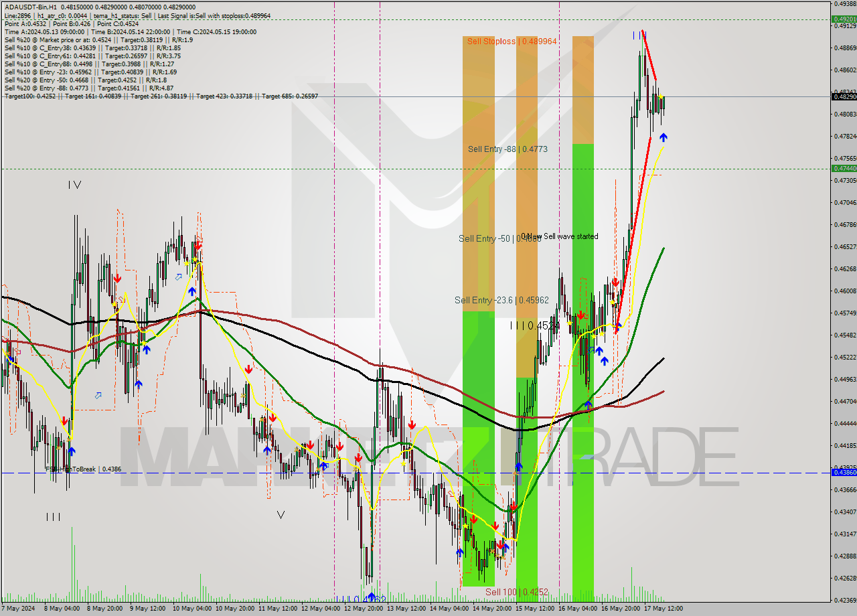
Task: Select the Sell Entry -88 | 0.4773 label
Action: pos(508,149)
